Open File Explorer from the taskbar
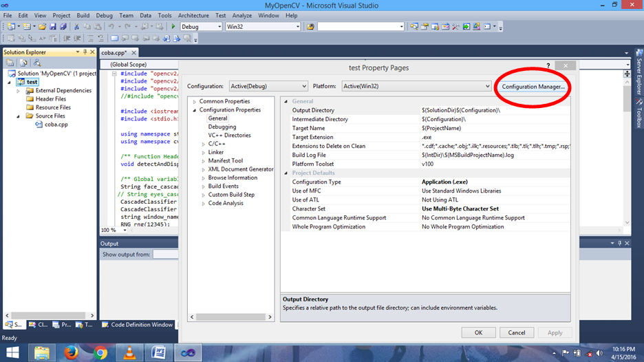The width and height of the screenshot is (644, 362). coord(41,352)
